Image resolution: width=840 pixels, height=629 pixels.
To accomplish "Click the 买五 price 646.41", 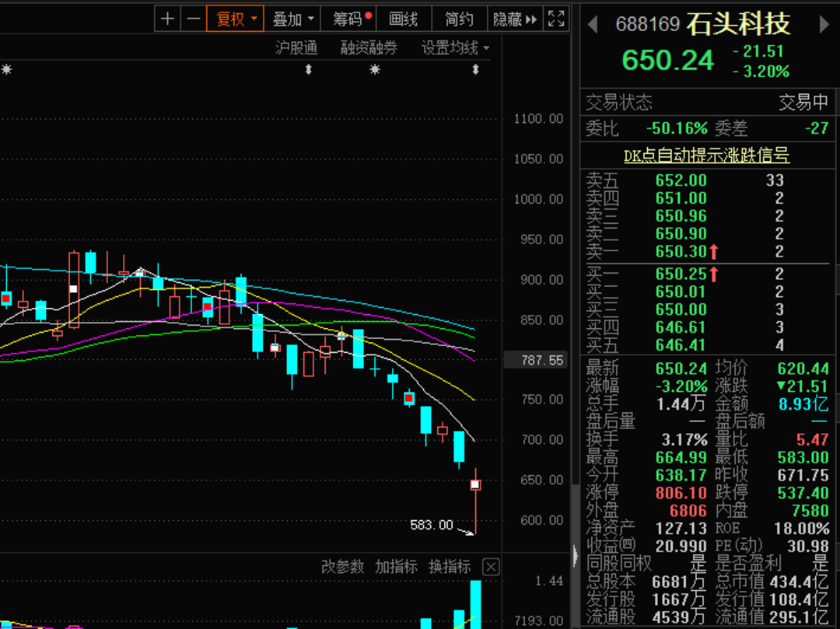I will pos(681,344).
